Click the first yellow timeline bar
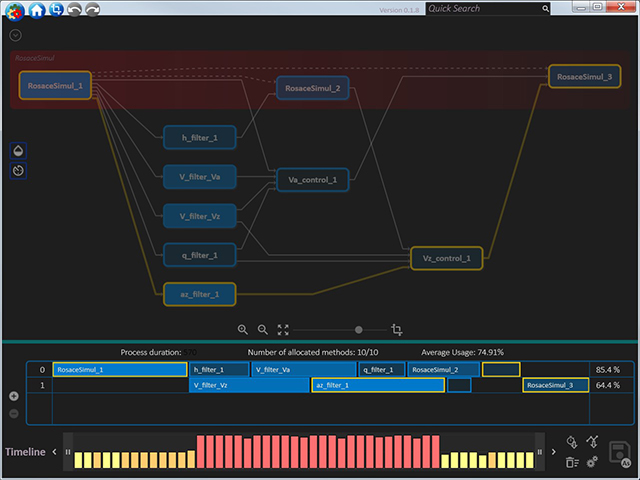Screen dimensions: 640x480 click(x=78, y=460)
